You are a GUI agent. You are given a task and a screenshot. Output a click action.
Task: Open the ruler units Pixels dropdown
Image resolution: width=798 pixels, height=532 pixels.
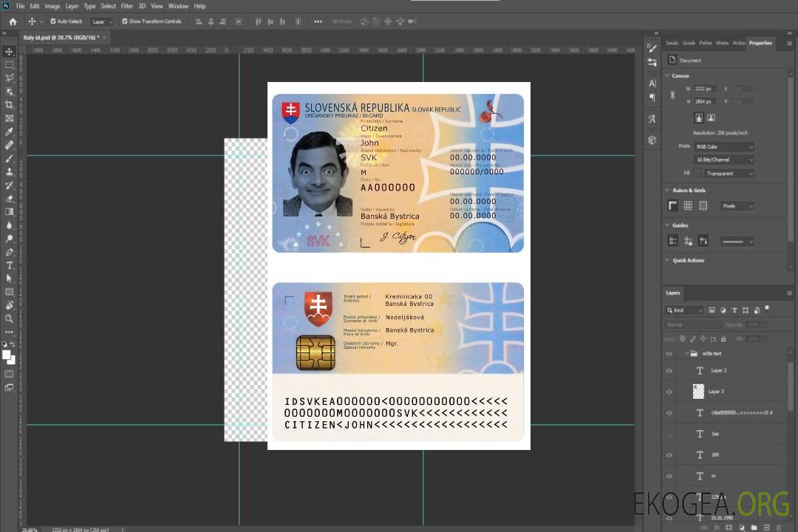[737, 205]
